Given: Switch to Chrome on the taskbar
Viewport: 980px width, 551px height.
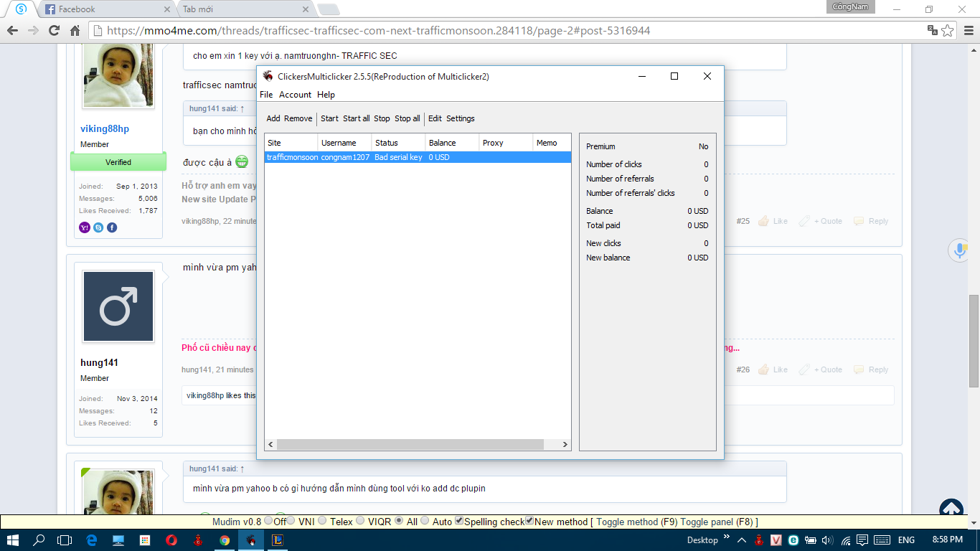Looking at the screenshot, I should (x=225, y=540).
